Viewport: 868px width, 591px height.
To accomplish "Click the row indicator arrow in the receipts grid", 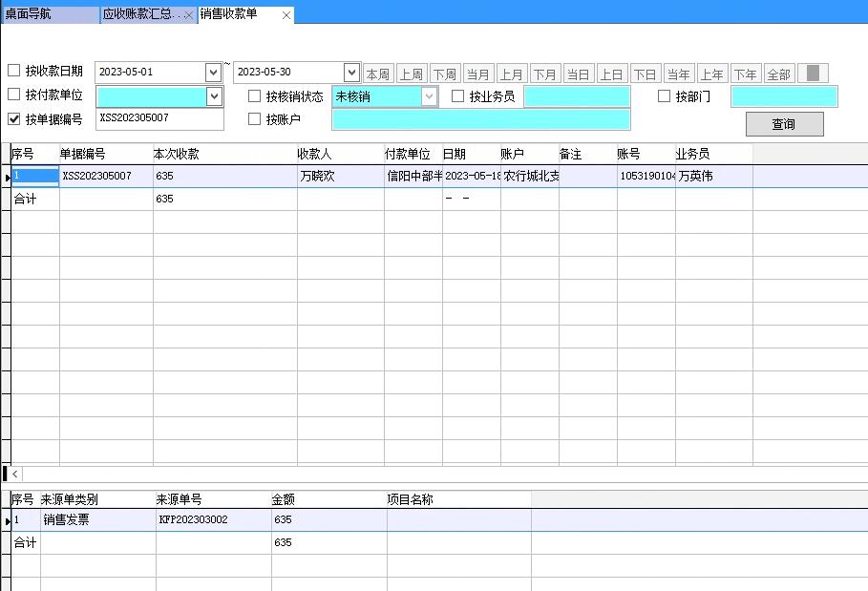I will click(7, 177).
